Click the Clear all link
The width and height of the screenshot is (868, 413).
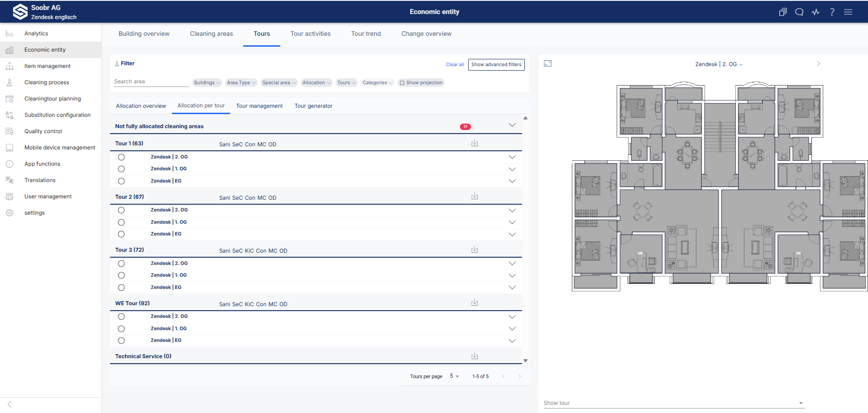tap(455, 65)
